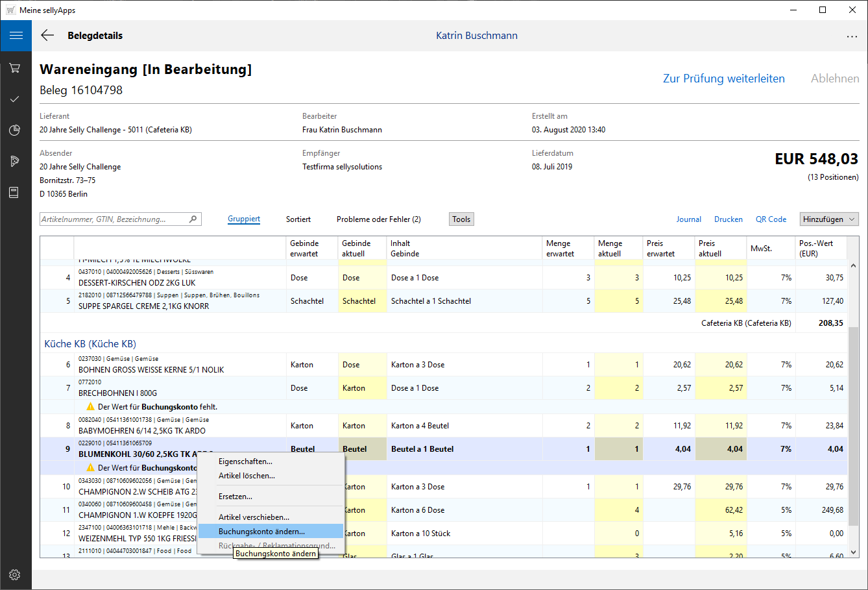Open the hamburger navigation menu
This screenshot has width=868, height=590.
pos(16,36)
